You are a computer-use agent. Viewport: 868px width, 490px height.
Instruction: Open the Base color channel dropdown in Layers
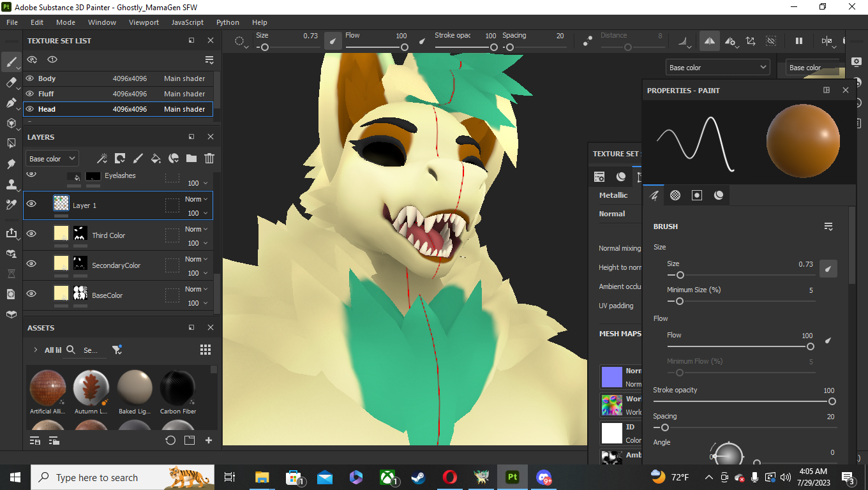[x=52, y=158]
